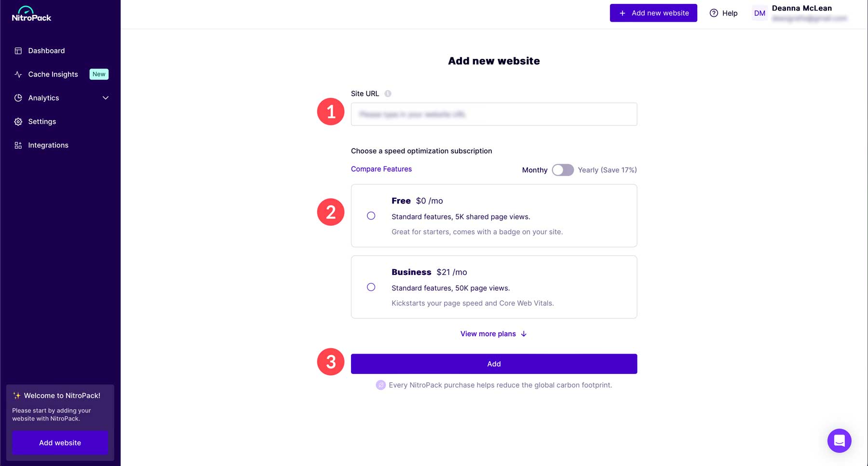Click the DM user avatar
Screen dimensions: 868x466
click(759, 14)
